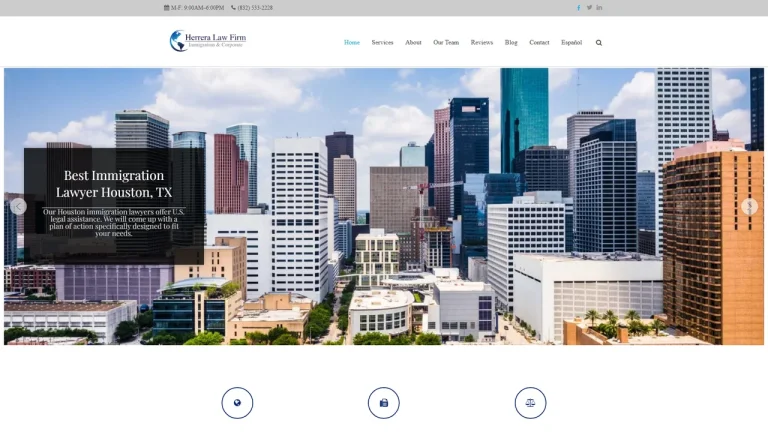Navigate to Our Team page
The image size is (768, 432).
pyautogui.click(x=446, y=43)
